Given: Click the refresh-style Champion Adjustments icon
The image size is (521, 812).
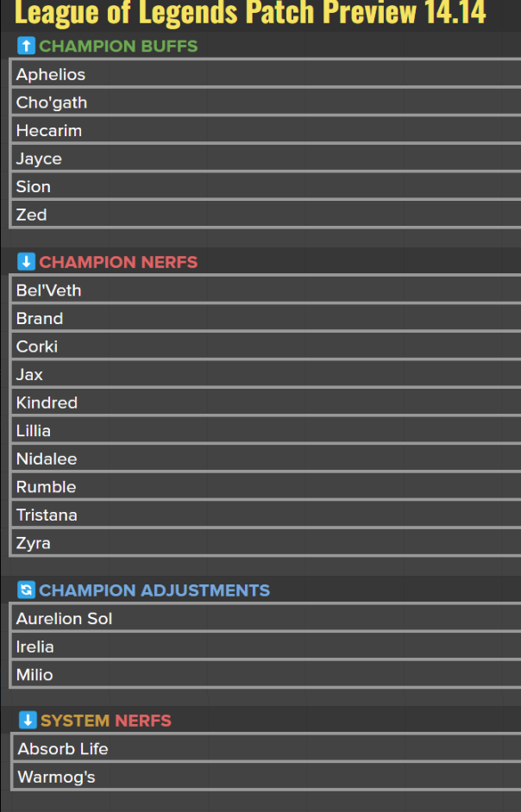Looking at the screenshot, I should 27,590.
